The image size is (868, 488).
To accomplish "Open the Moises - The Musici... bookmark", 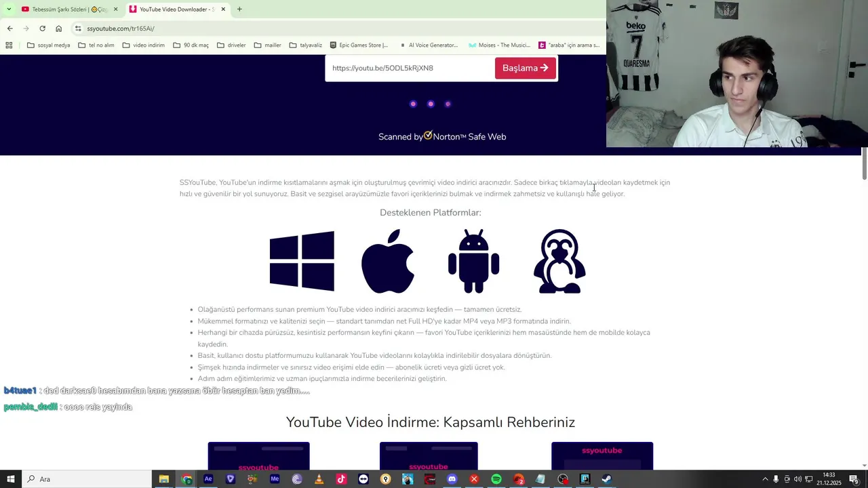I will coord(499,45).
